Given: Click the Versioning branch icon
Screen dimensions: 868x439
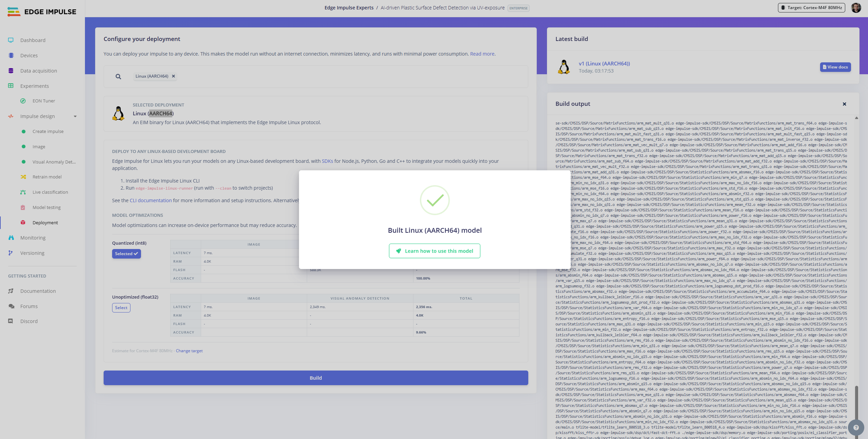Looking at the screenshot, I should tap(11, 253).
